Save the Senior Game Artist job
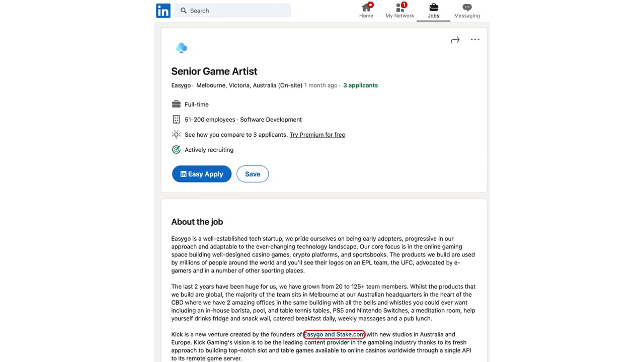 pyautogui.click(x=253, y=174)
